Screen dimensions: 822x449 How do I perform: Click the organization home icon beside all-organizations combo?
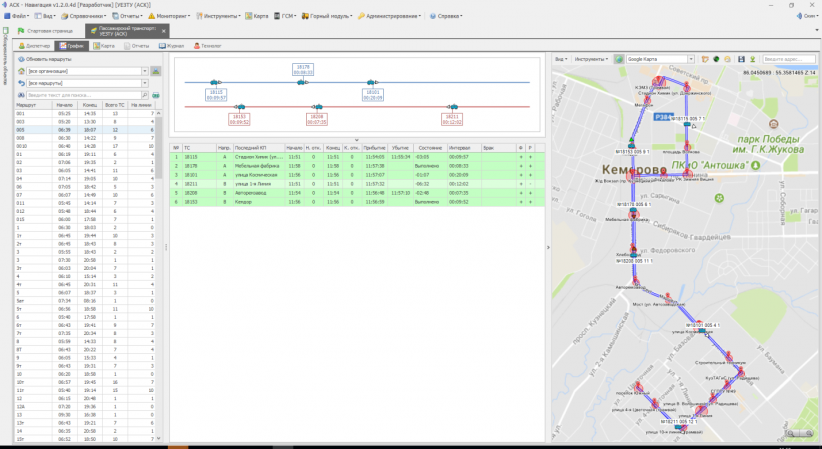[21, 71]
